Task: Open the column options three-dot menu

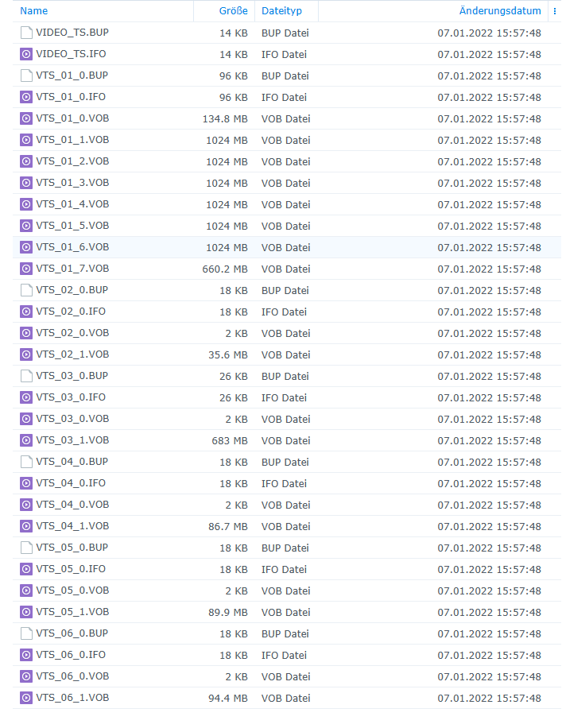Action: pyautogui.click(x=555, y=11)
